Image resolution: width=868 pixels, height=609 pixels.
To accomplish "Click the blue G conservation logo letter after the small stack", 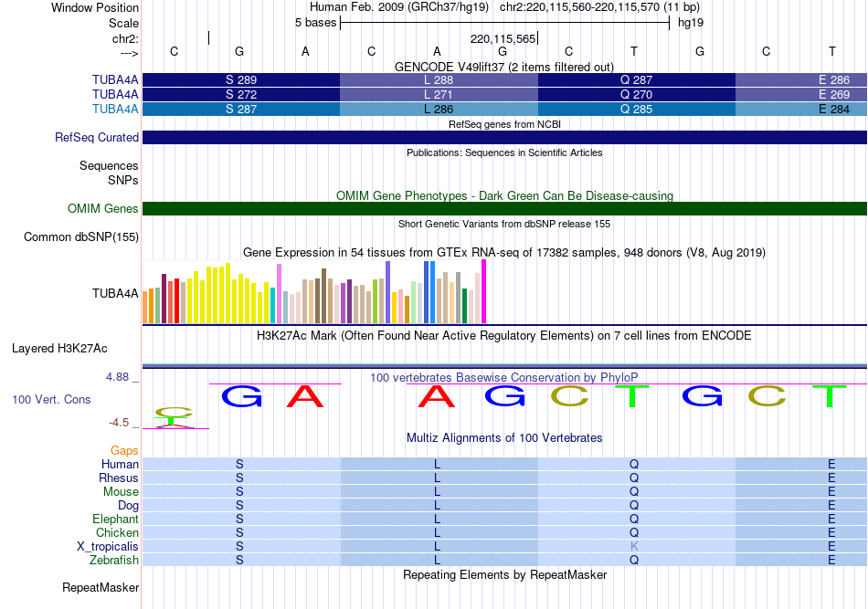I will [241, 396].
